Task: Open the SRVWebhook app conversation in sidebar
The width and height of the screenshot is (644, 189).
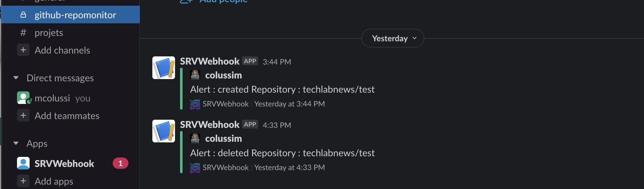Action: (x=64, y=163)
